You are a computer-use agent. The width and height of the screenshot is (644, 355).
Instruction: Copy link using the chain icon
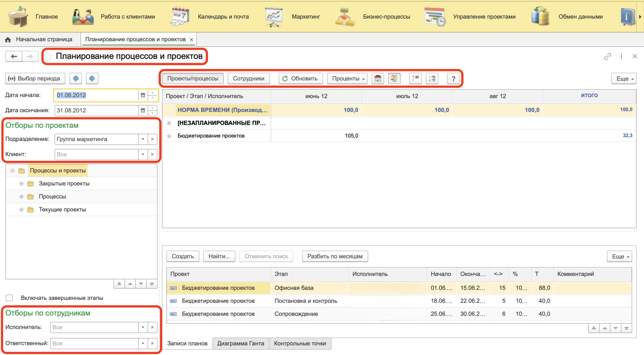(607, 56)
